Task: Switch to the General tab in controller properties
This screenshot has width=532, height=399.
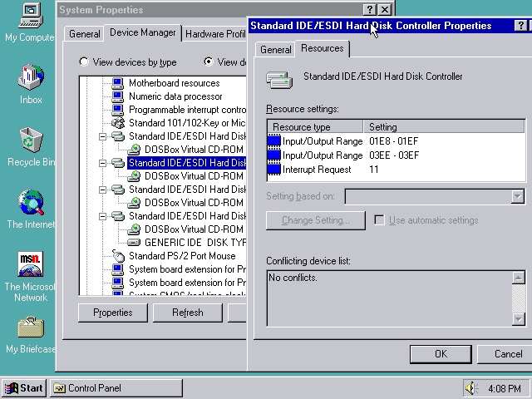Action: point(275,50)
